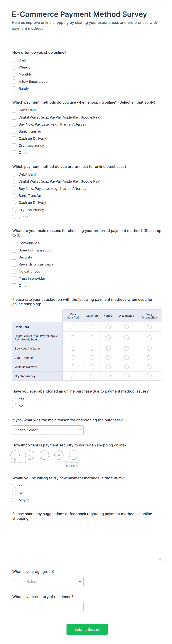Image resolution: width=172 pixels, height=644 pixels.
Task: Select the Weekly shopping frequency option
Action: tap(14, 67)
